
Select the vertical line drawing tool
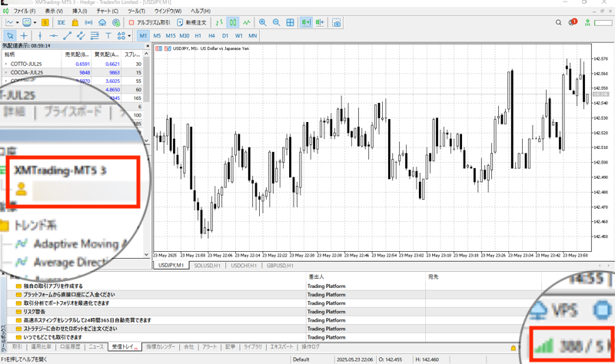[40, 35]
